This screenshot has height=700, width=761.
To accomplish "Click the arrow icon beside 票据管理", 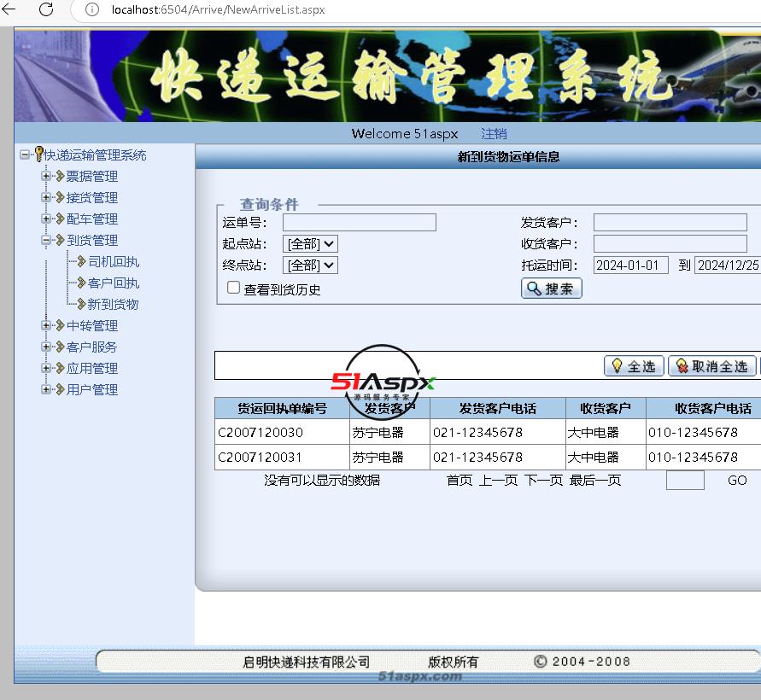I will coord(60,176).
